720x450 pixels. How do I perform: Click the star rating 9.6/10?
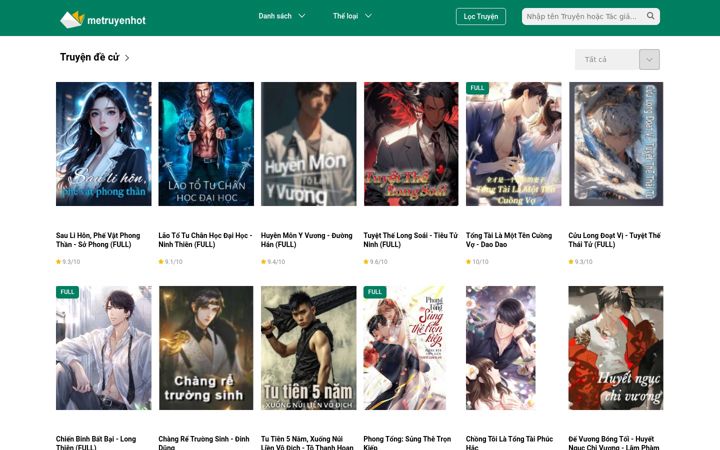tap(375, 262)
